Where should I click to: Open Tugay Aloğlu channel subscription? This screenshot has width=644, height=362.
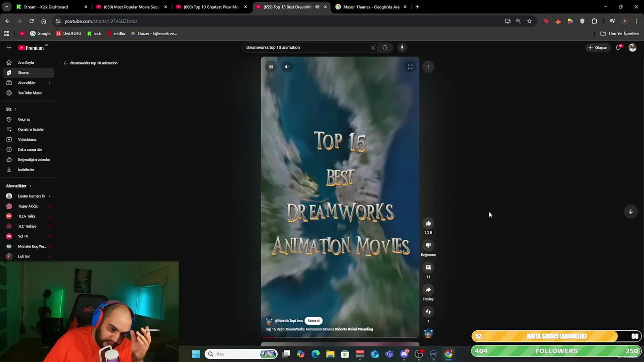pyautogui.click(x=28, y=206)
